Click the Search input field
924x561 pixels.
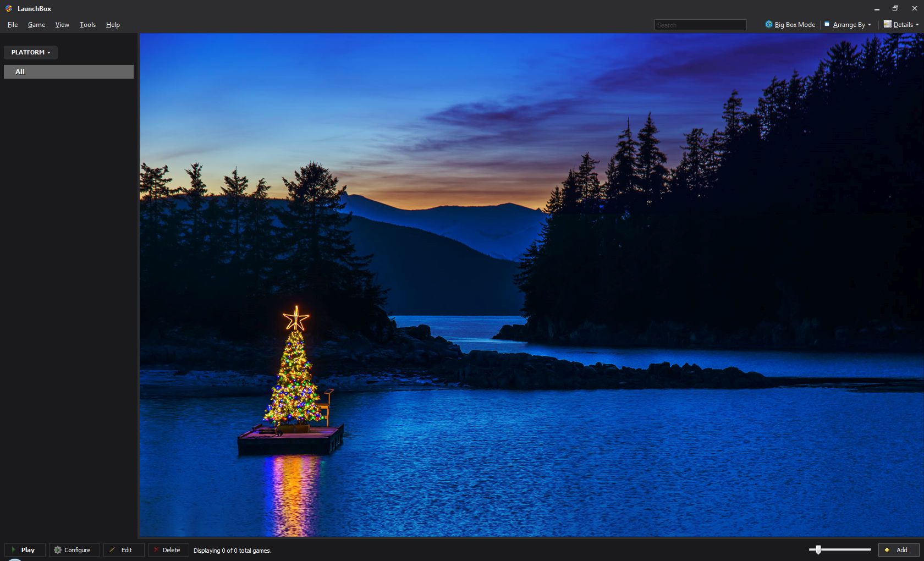[700, 25]
